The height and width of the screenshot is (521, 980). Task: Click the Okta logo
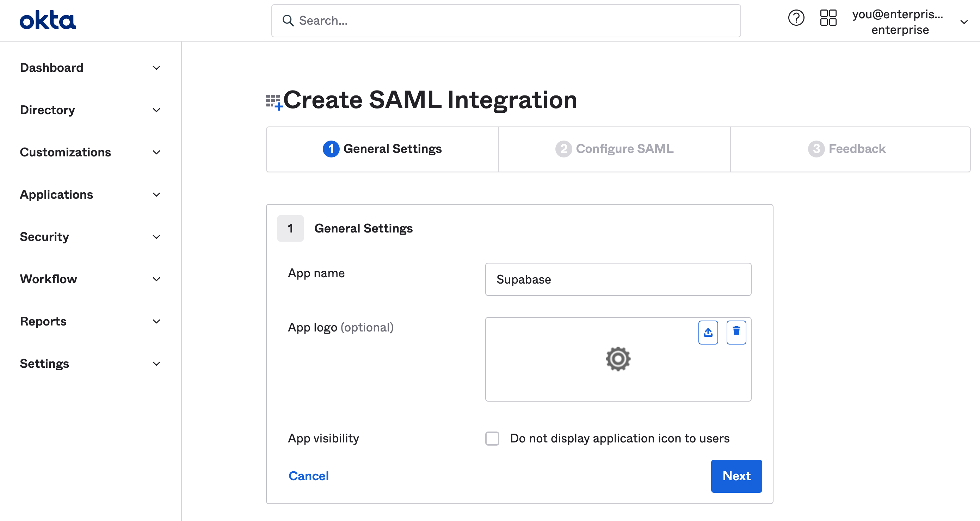point(48,20)
